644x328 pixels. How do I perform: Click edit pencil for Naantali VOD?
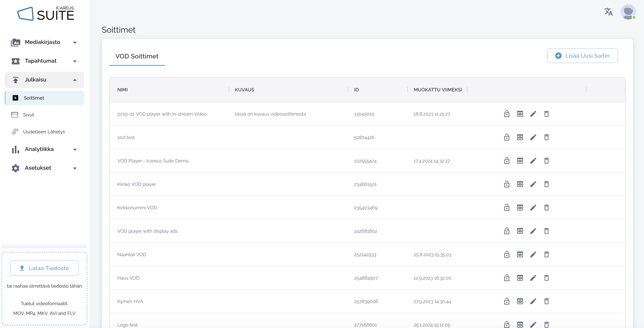click(533, 255)
